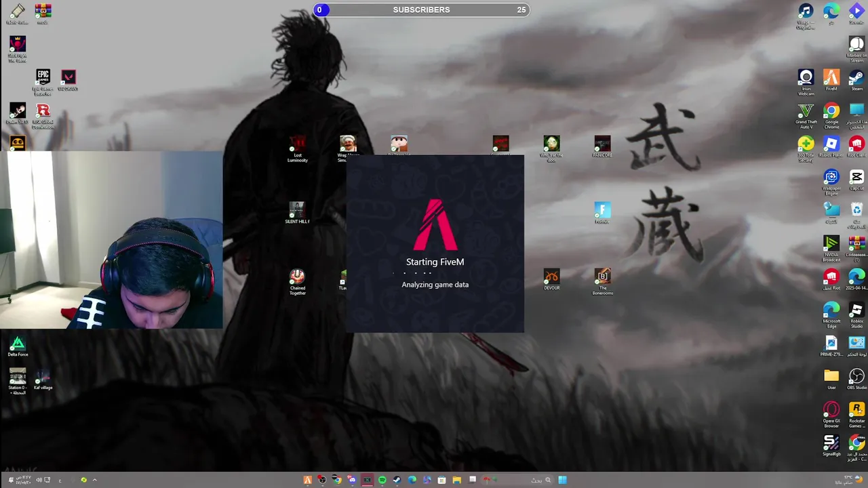The height and width of the screenshot is (488, 868).
Task: Launch Roblox Player desktop icon
Action: 831,146
